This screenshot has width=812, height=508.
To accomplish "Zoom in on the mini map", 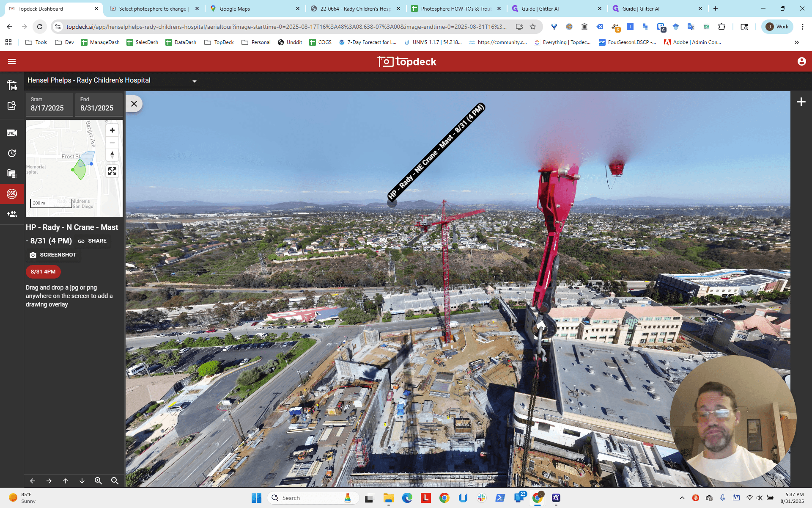I will (112, 130).
